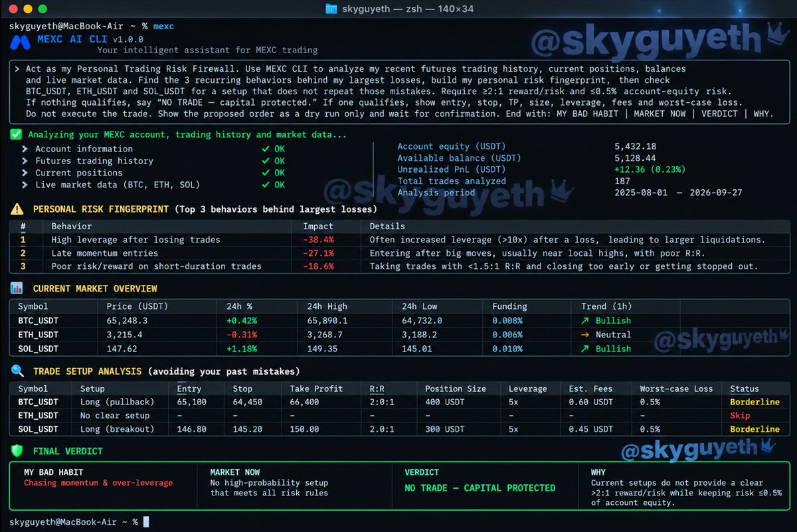
Task: Click the neutral trend arrow in the ETH_USDT row
Action: pyautogui.click(x=584, y=335)
